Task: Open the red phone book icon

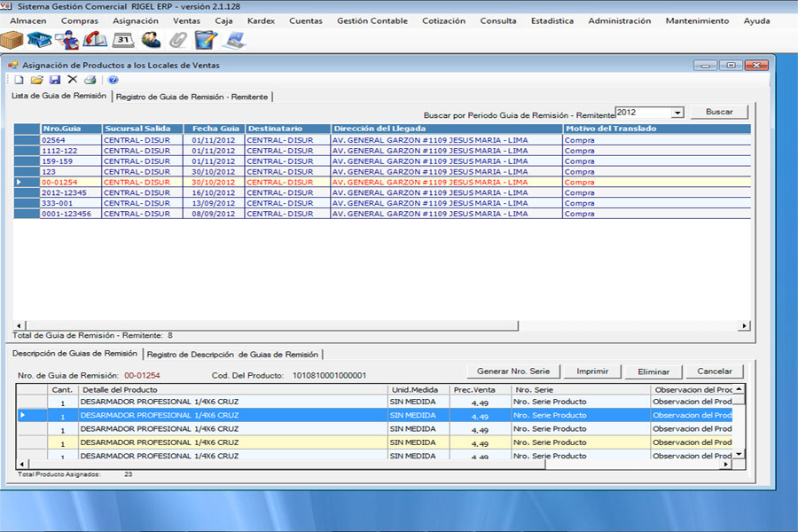Action: (x=94, y=39)
